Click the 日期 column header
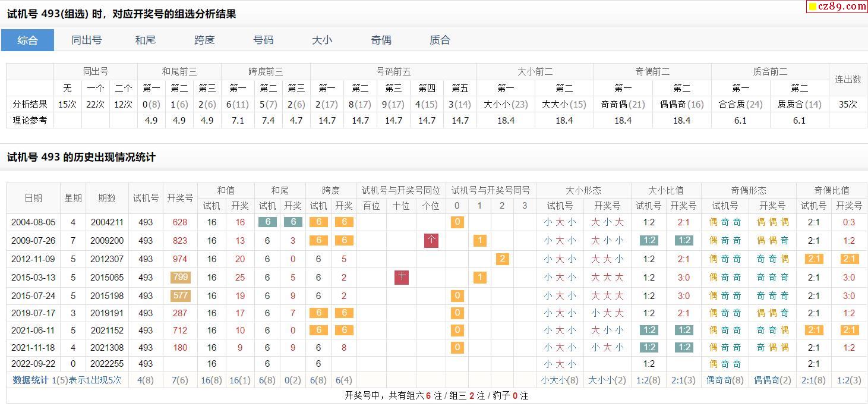The image size is (868, 406). [33, 198]
